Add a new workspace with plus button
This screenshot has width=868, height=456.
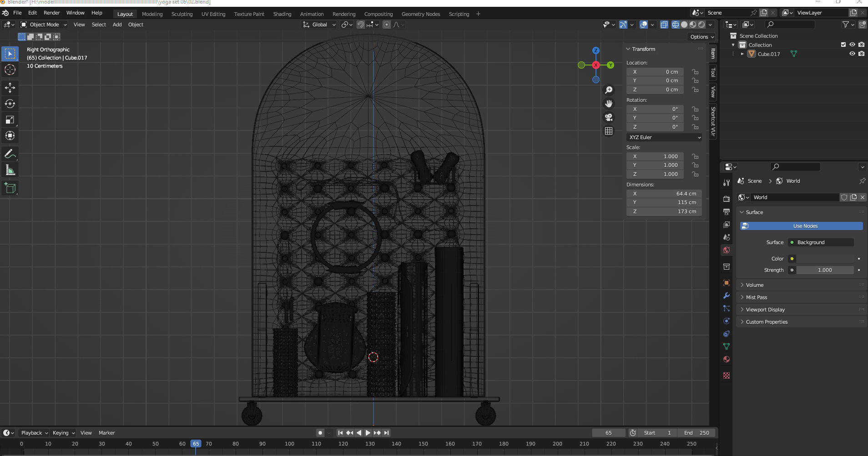[478, 14]
